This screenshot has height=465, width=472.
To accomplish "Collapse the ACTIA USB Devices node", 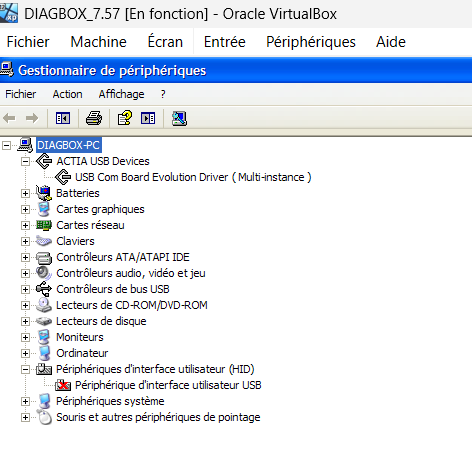I will tap(25, 161).
